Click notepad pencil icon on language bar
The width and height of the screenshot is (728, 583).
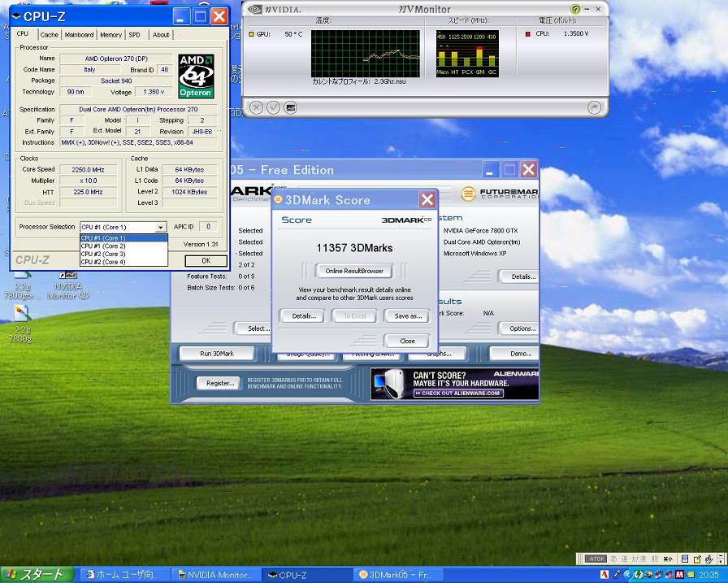pos(697,559)
